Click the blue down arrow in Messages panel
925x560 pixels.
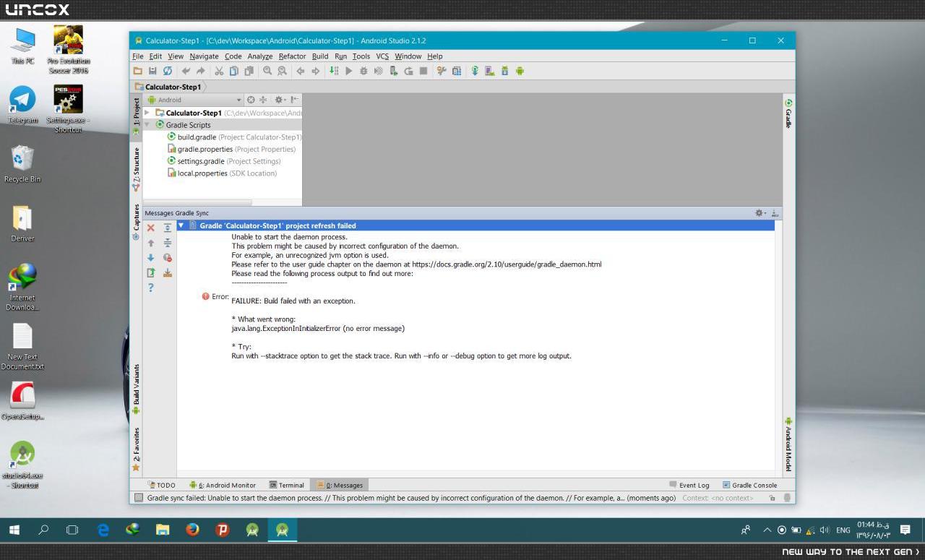150,257
